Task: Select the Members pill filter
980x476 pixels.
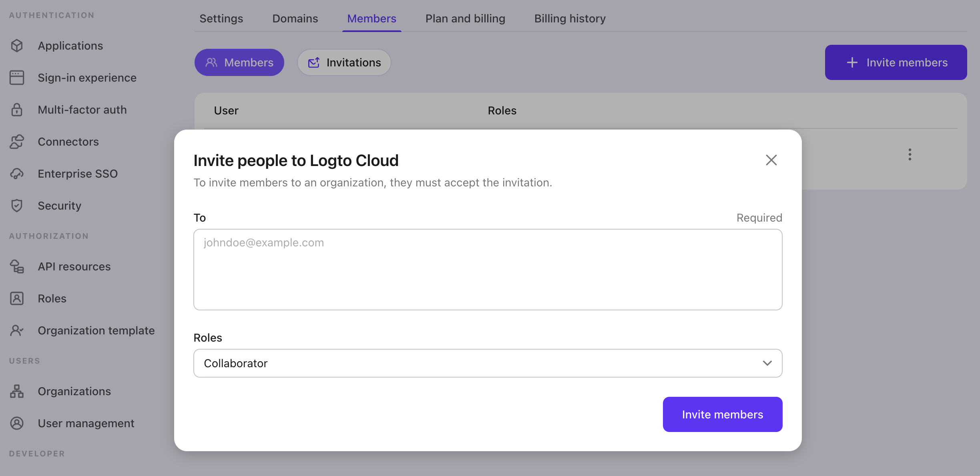Action: click(x=239, y=62)
